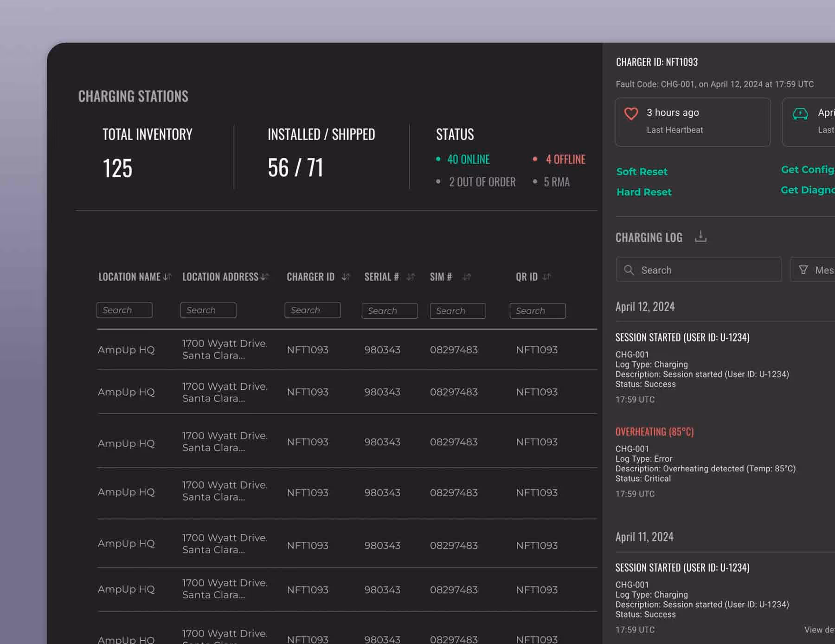
Task: Download the charging log
Action: (700, 237)
